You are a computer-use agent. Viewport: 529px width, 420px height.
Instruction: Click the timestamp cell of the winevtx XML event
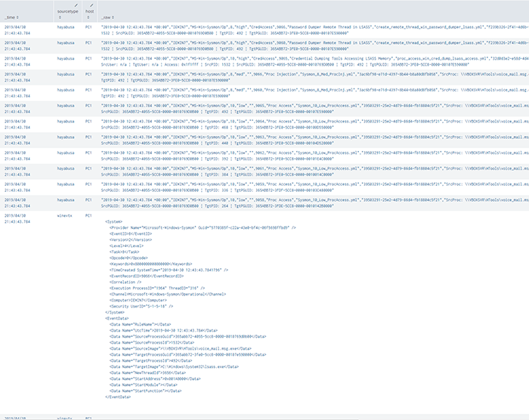click(17, 218)
